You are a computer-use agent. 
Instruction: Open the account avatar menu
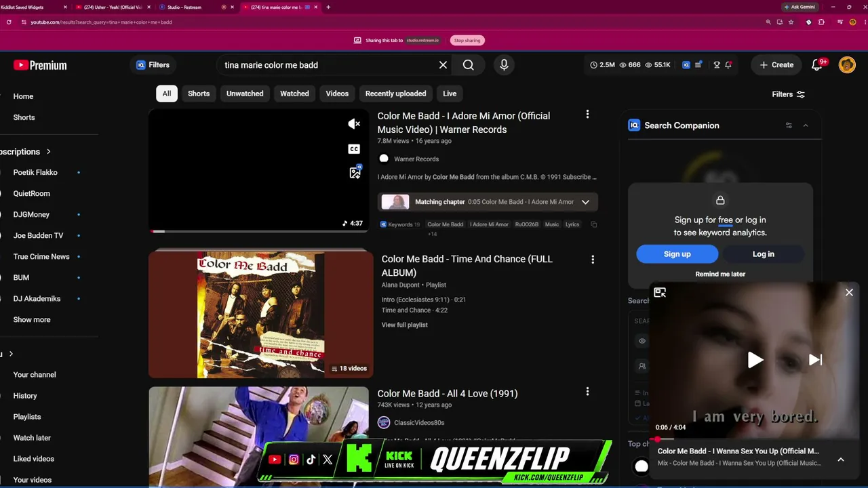pos(847,65)
